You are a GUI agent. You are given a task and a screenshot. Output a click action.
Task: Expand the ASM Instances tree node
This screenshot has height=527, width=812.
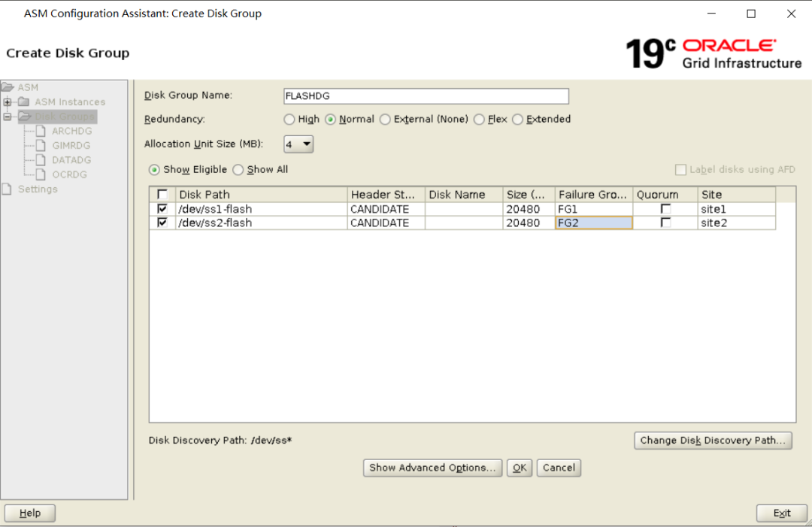pyautogui.click(x=8, y=102)
